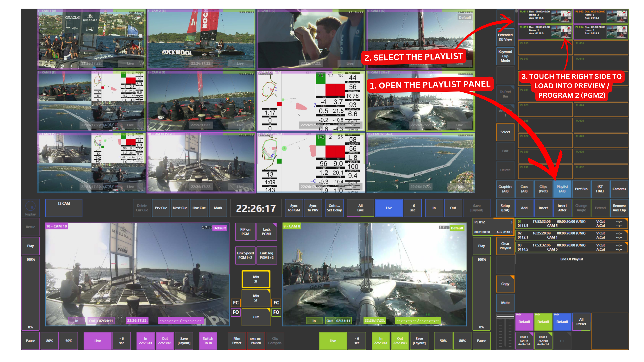Screen dimensions: 644x362
Task: Toggle Film Effect
Action: [x=237, y=341]
